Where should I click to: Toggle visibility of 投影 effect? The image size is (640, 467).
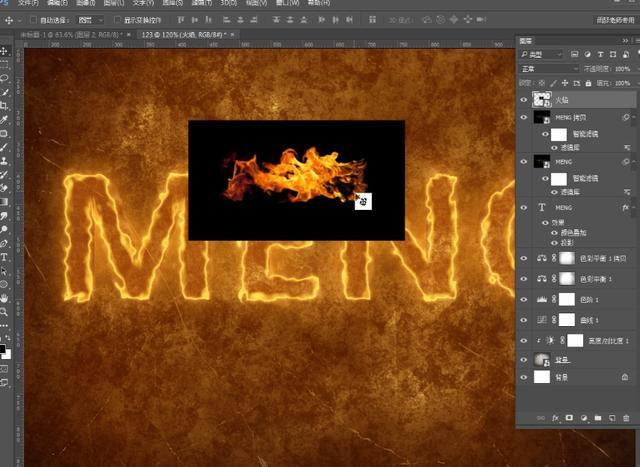click(x=554, y=243)
